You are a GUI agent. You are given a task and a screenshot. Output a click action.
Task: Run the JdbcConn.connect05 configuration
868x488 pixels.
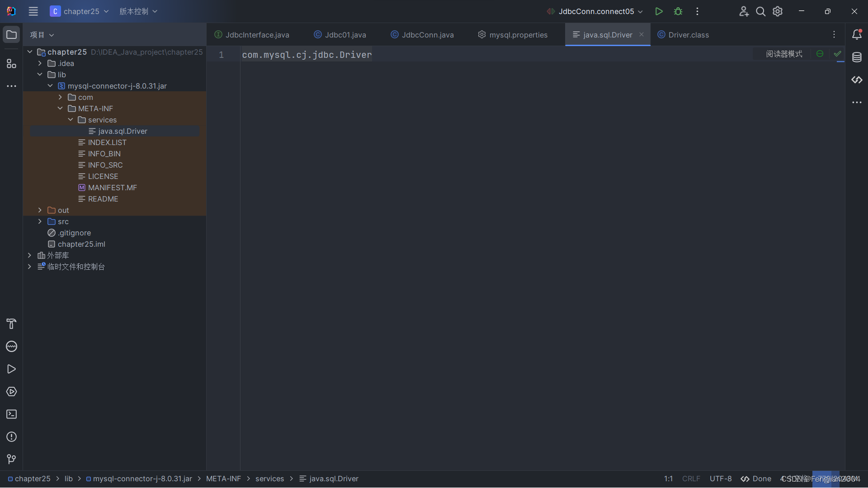(x=659, y=11)
